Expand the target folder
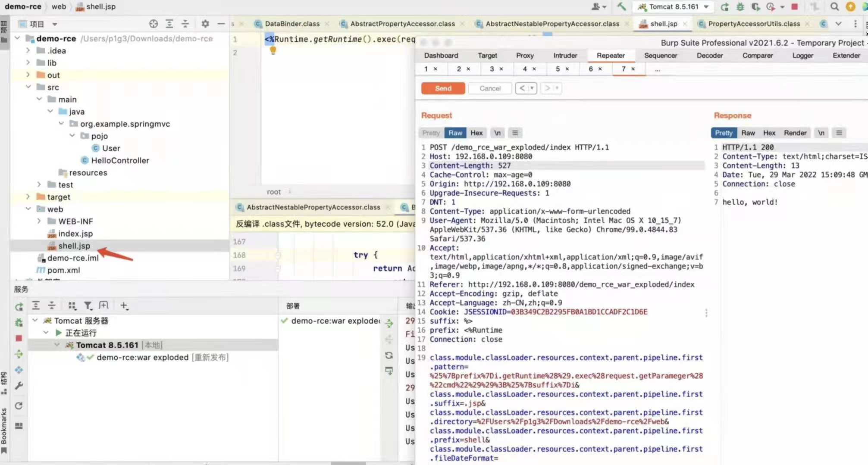The width and height of the screenshot is (868, 465). point(28,197)
